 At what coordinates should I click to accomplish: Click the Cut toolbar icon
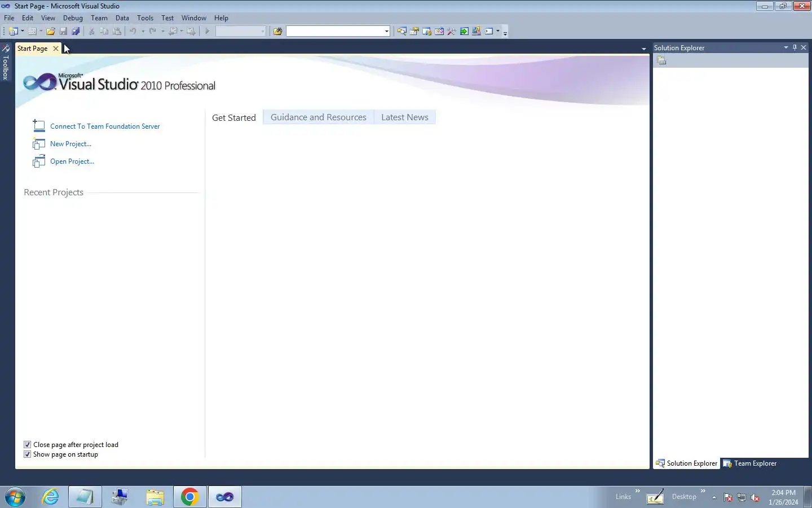coord(91,32)
